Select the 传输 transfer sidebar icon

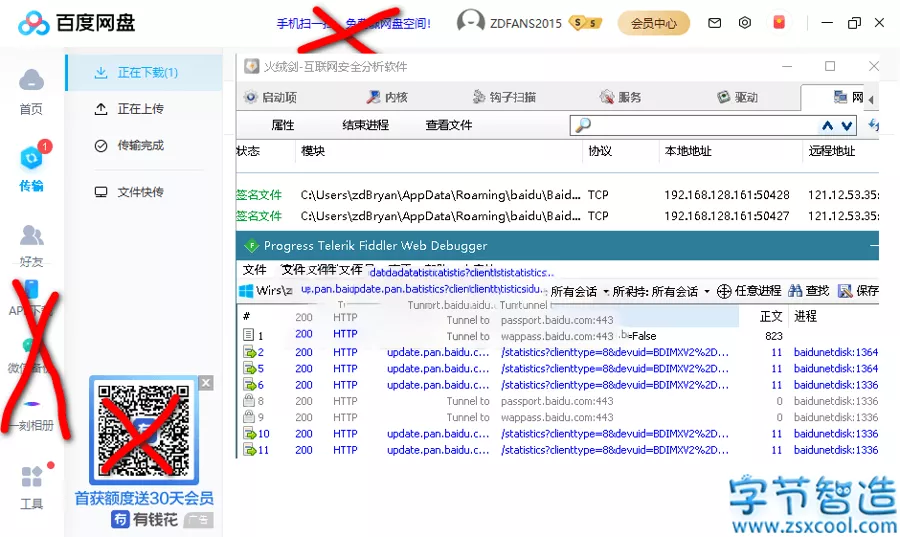(x=31, y=158)
